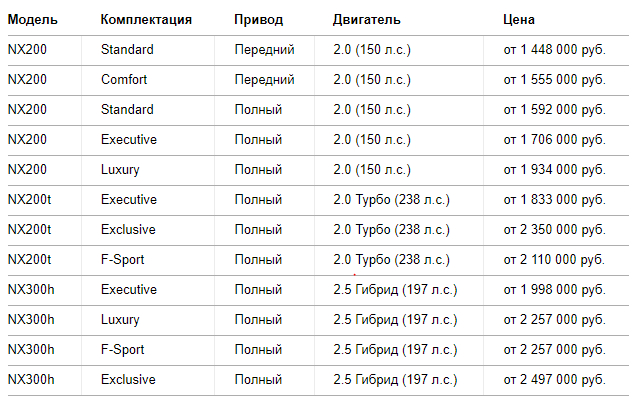Select the price от 1 934 000 руб.
Image resolution: width=638 pixels, height=401 pixels.
click(x=557, y=170)
